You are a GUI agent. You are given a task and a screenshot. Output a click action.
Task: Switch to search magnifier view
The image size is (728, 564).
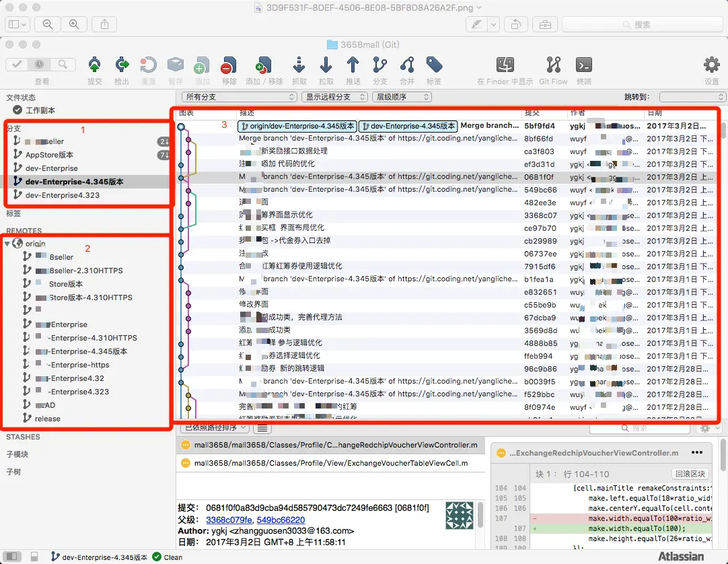63,64
